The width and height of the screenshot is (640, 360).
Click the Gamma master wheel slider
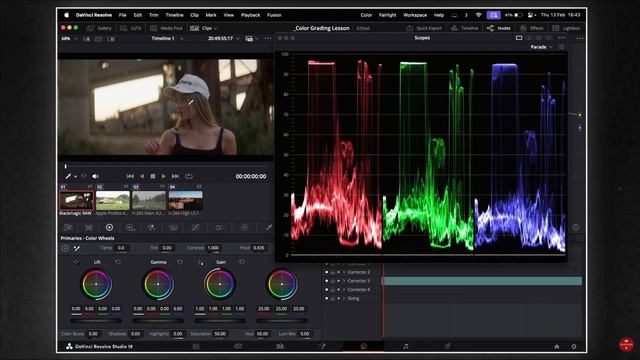158,321
